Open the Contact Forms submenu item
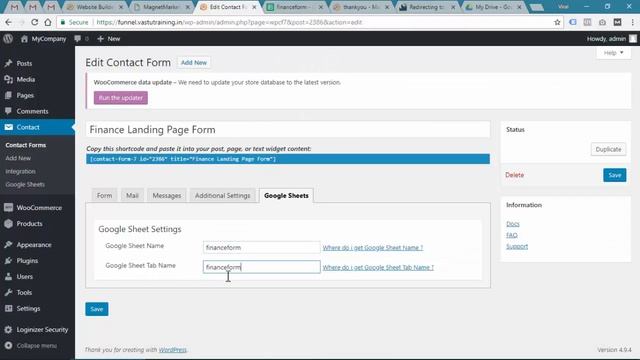Viewport: 640px width, 360px height. click(x=26, y=145)
